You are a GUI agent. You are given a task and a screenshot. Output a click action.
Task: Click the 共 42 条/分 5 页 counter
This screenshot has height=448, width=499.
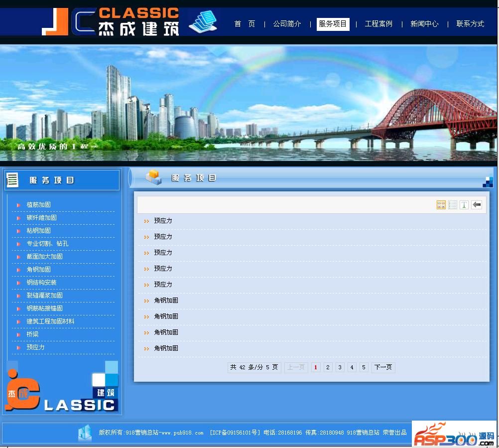pyautogui.click(x=254, y=367)
